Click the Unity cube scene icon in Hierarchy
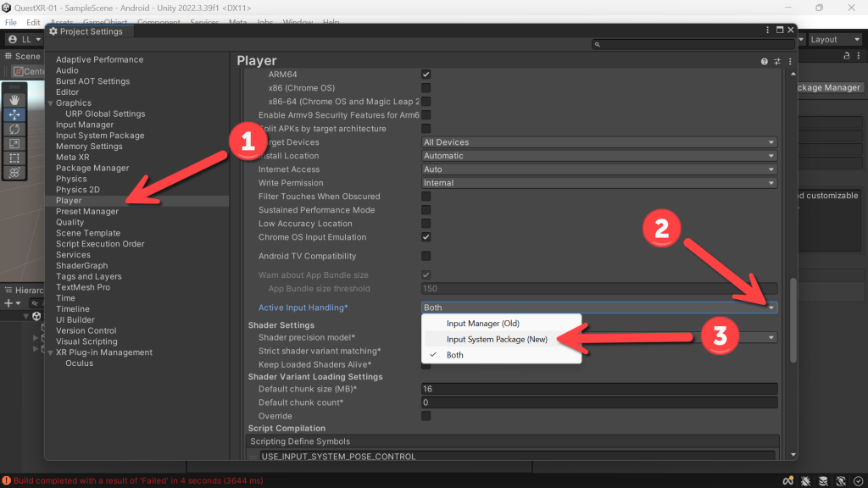868x488 pixels. (x=36, y=316)
